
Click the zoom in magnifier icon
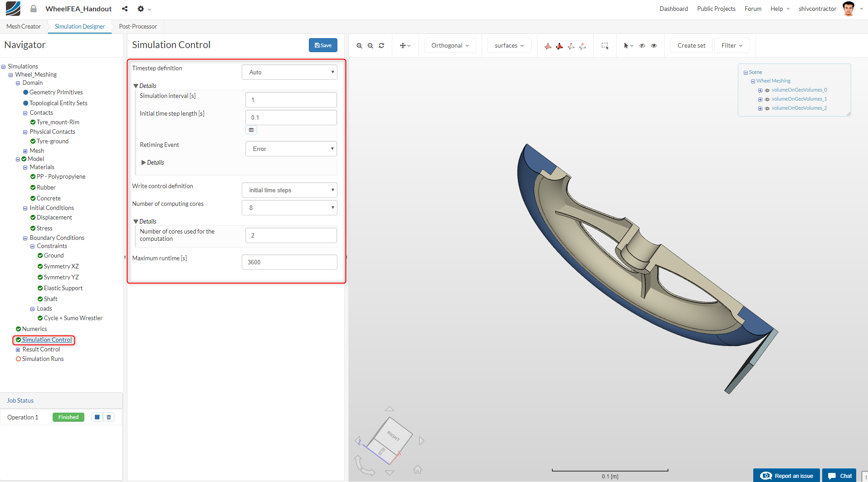[359, 46]
